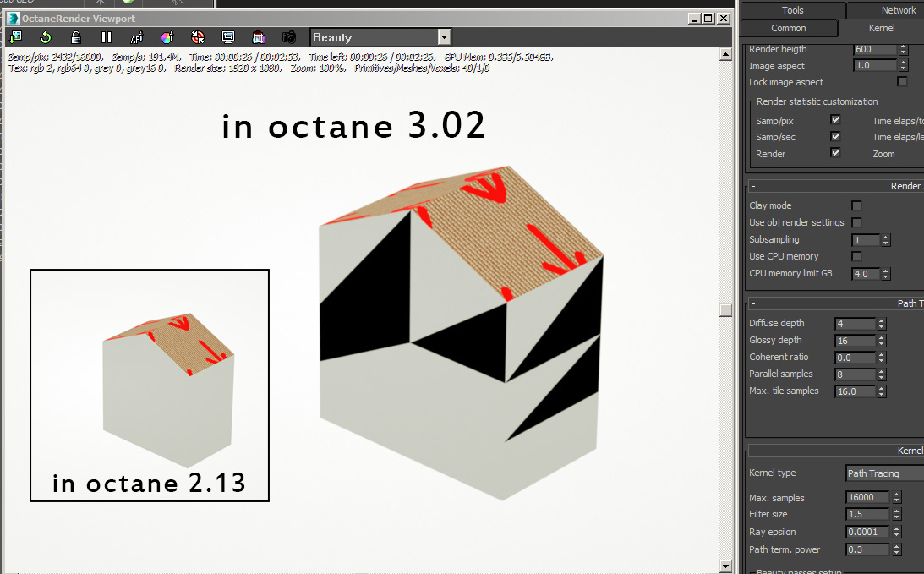Click the Max. tile samples spinner arrows
The height and width of the screenshot is (574, 924).
882,391
